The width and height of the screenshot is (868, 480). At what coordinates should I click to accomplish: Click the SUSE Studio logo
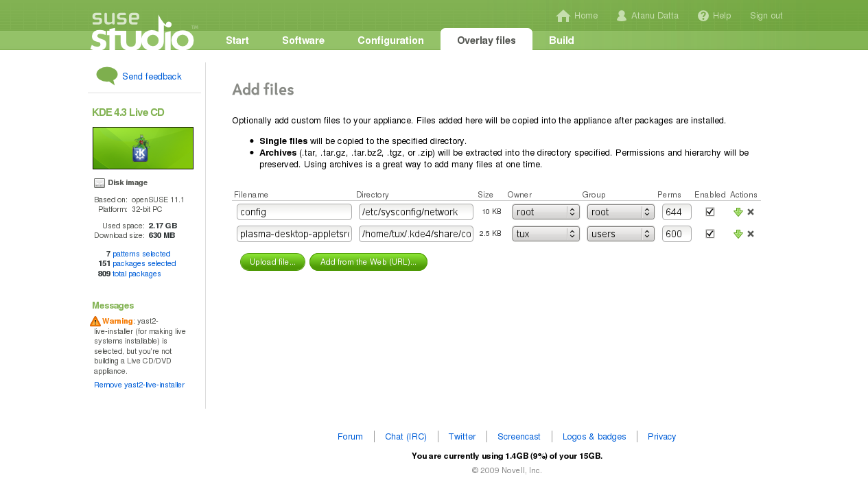click(x=142, y=32)
